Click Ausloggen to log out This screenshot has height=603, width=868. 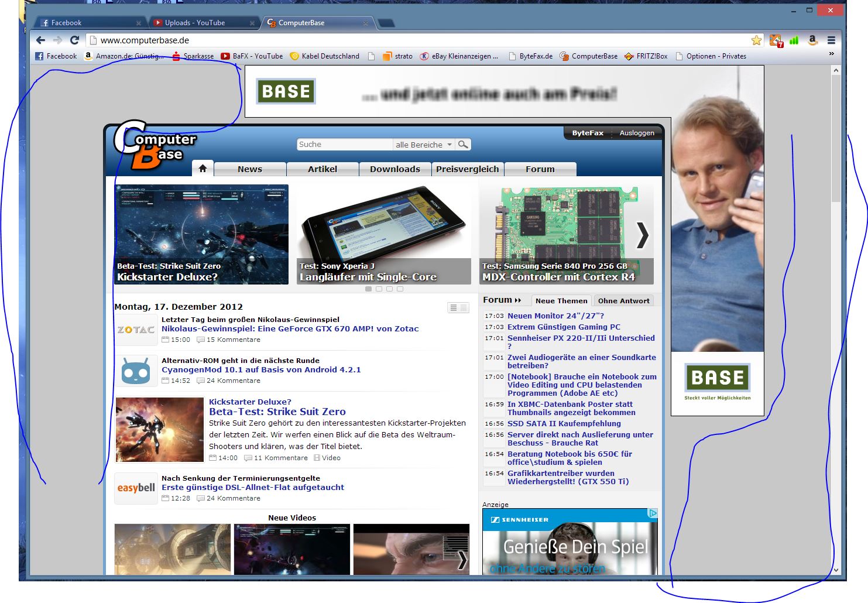637,133
